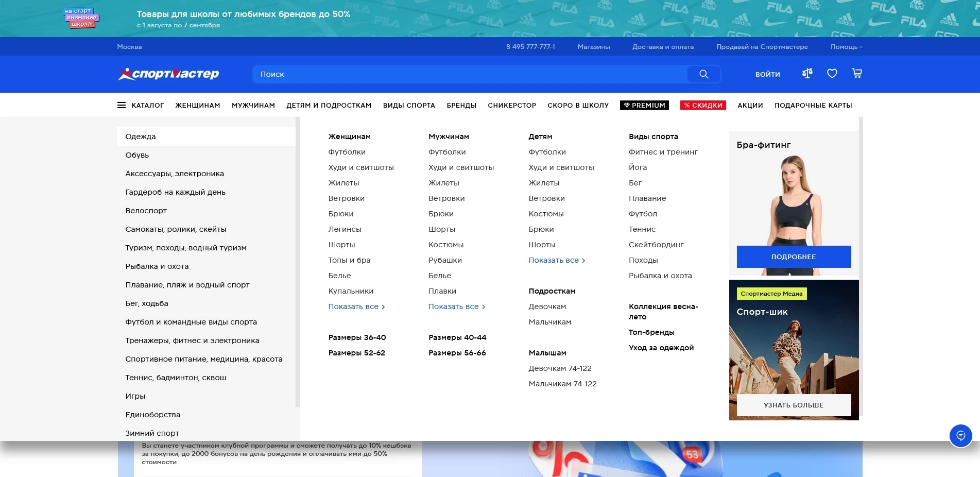The height and width of the screenshot is (477, 980).
Task: Open the Скидки discount tab
Action: pyautogui.click(x=702, y=105)
